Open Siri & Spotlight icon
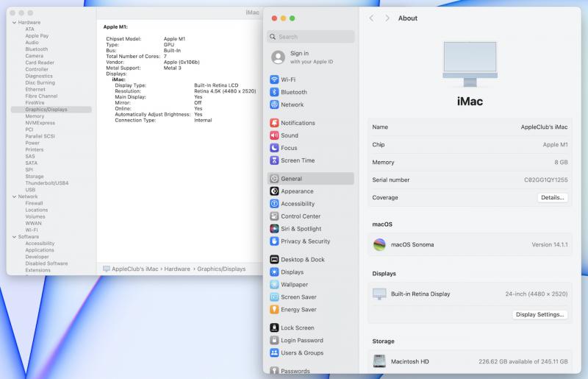This screenshot has height=379, width=588. 274,229
